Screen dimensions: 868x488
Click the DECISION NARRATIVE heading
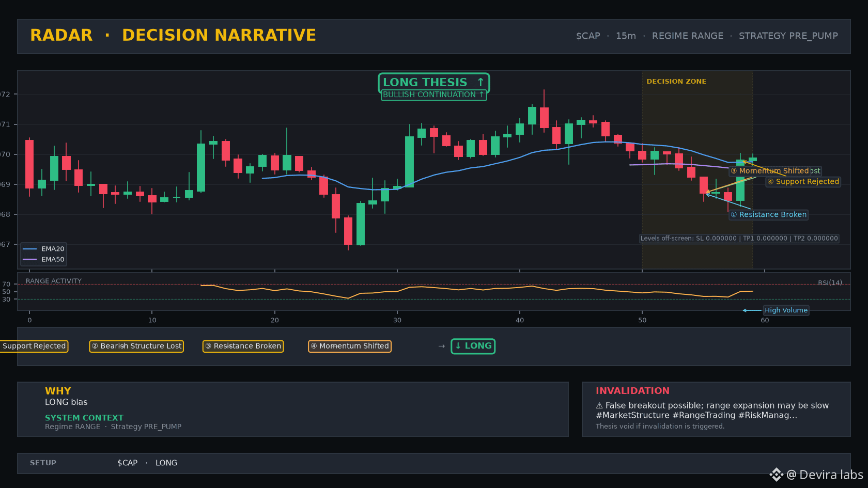(219, 35)
